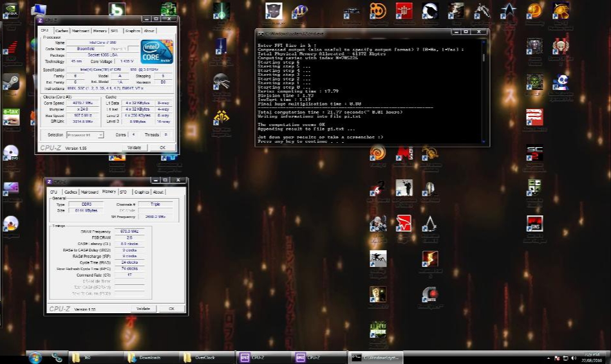This screenshot has width=611, height=364.
Task: Open Caches tab in the CPU-Z window showing Timings
Action: [x=71, y=192]
